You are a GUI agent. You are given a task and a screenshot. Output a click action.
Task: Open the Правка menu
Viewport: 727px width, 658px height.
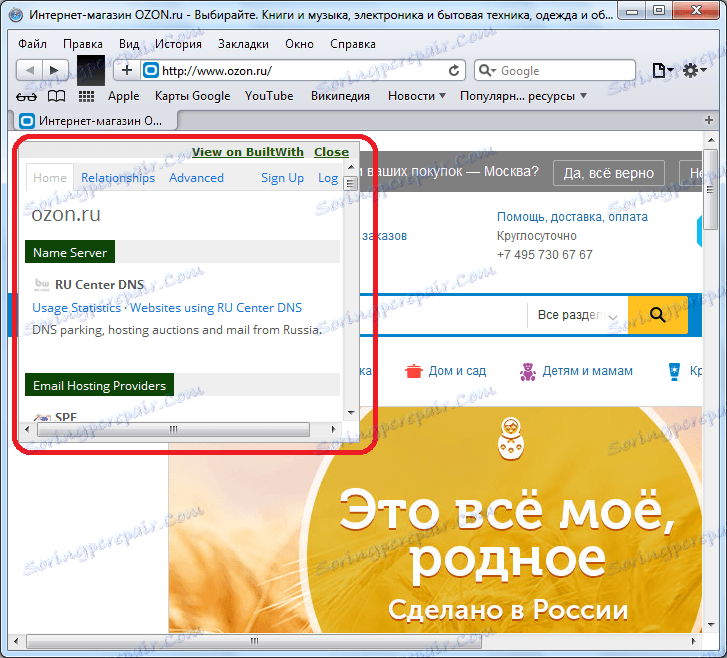(83, 44)
